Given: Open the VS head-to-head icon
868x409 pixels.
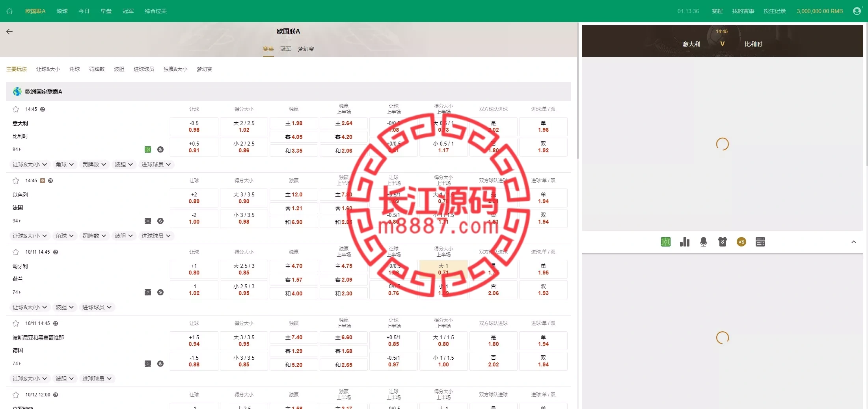Looking at the screenshot, I should [741, 242].
